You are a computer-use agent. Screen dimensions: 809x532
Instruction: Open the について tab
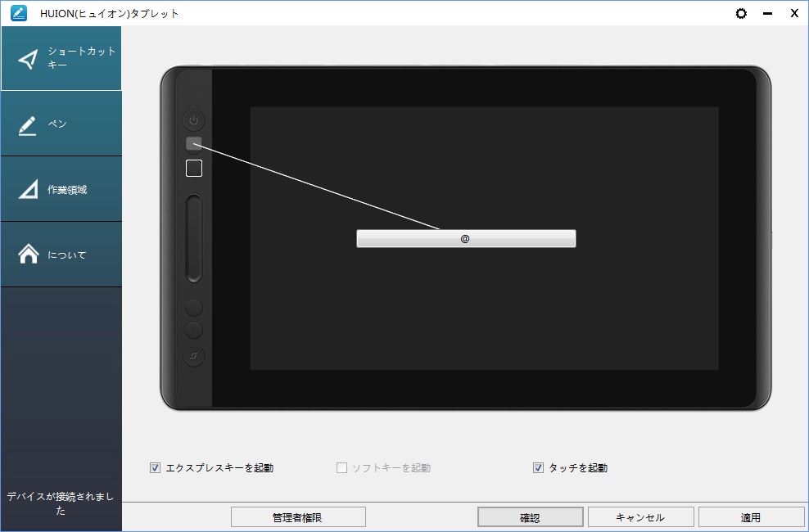pos(61,255)
